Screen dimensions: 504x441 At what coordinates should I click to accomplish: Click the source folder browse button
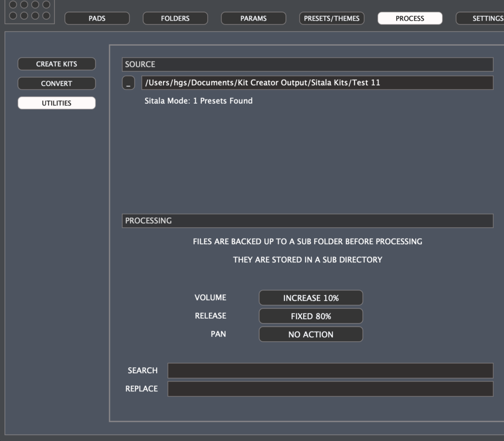[128, 83]
